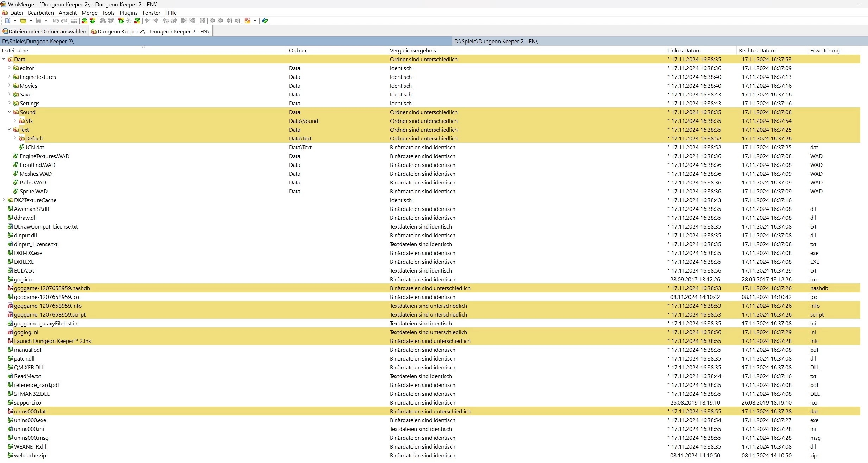Image resolution: width=868 pixels, height=463 pixels.
Task: Open the Merge menu
Action: tap(89, 13)
